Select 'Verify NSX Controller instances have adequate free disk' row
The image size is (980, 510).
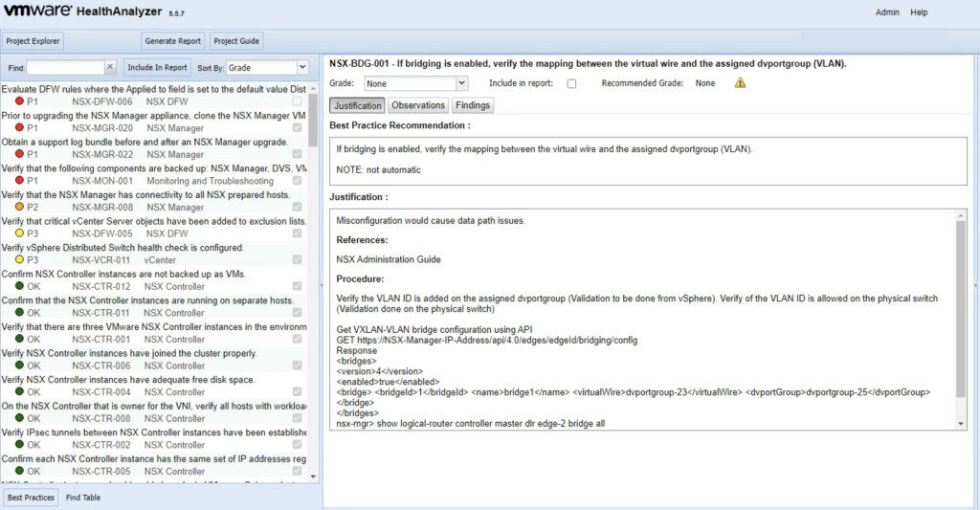(x=154, y=386)
